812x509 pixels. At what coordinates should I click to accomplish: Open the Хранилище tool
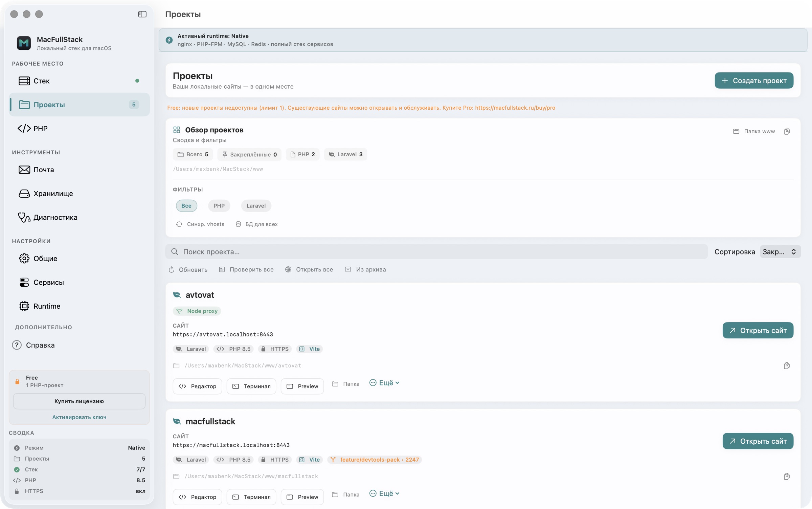79,194
